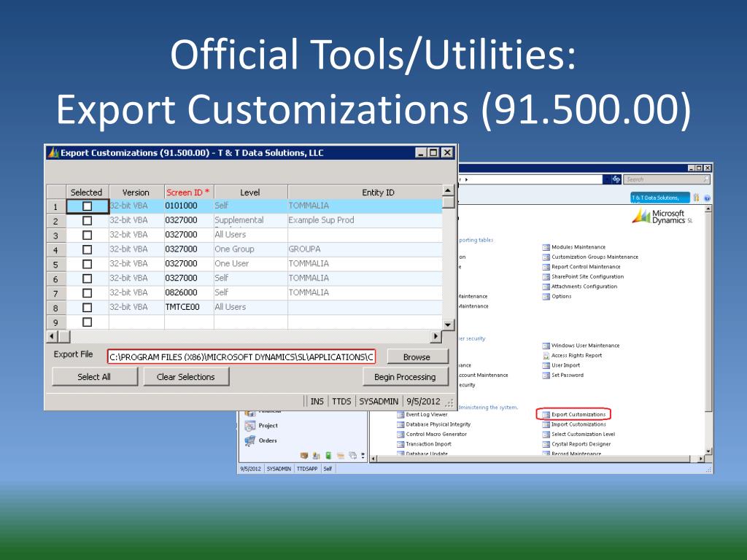Open Import Customizations
This screenshot has height=560, width=747.
tap(574, 424)
